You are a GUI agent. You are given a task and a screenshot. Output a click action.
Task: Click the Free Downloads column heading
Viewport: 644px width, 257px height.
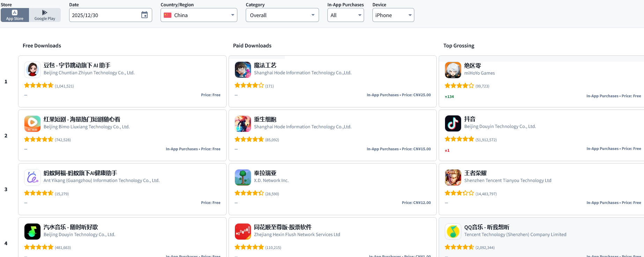(x=42, y=46)
